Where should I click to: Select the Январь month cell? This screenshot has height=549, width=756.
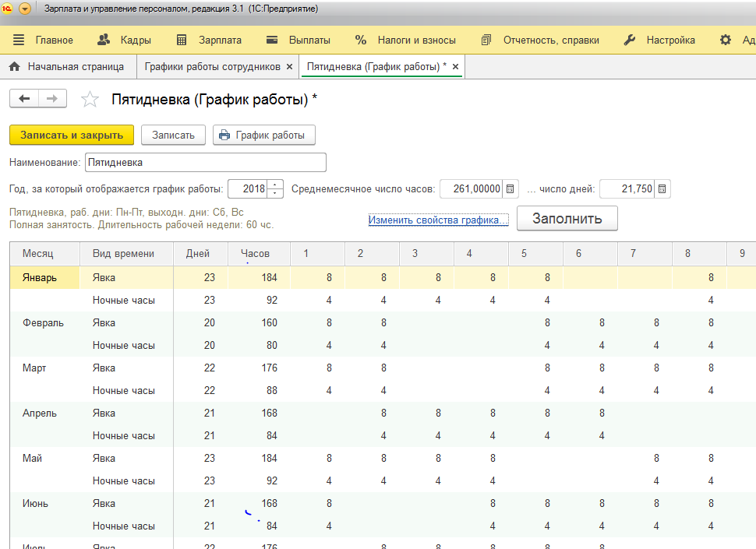pos(45,277)
